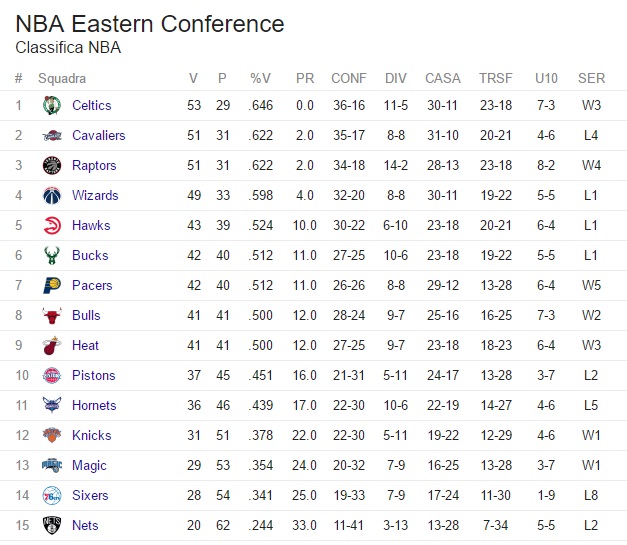The image size is (627, 545).
Task: Click the Cavaliers team logo
Action: pos(52,135)
